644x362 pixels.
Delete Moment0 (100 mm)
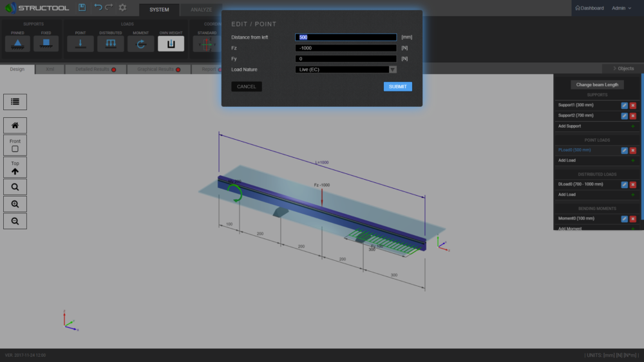coord(633,218)
